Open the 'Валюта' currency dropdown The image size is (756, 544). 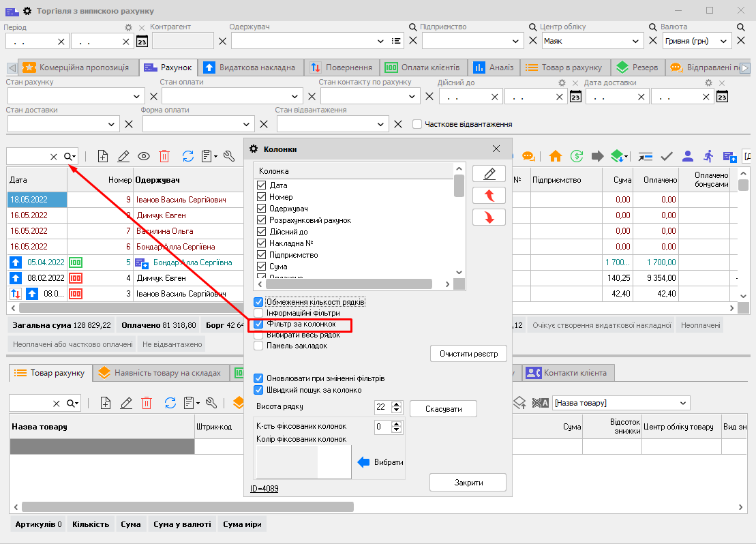(x=723, y=41)
